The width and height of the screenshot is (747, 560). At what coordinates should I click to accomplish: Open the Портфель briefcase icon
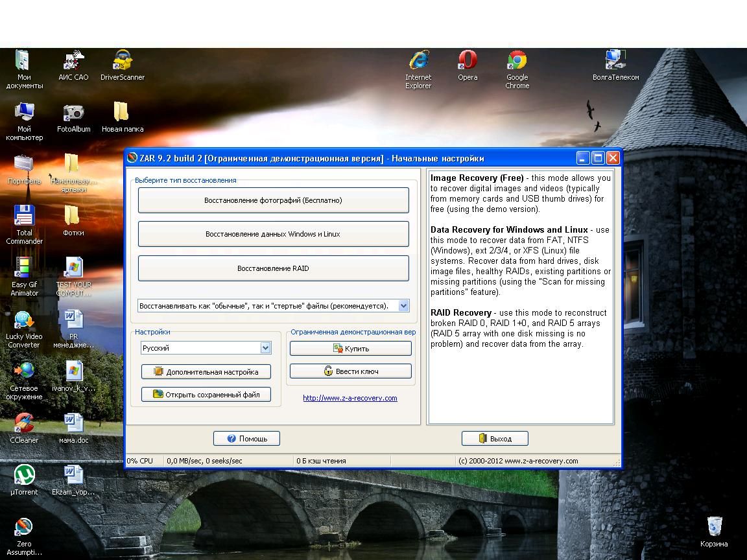tap(24, 170)
